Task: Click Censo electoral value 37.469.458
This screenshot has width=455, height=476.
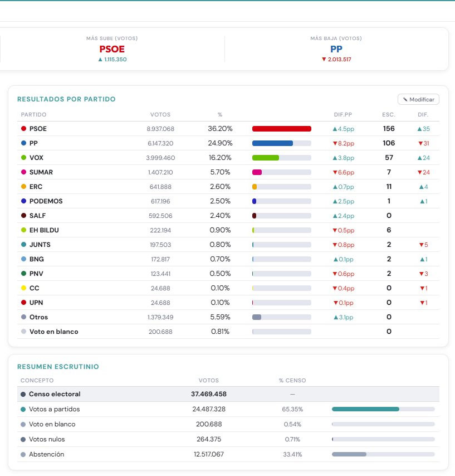Action: pos(209,394)
